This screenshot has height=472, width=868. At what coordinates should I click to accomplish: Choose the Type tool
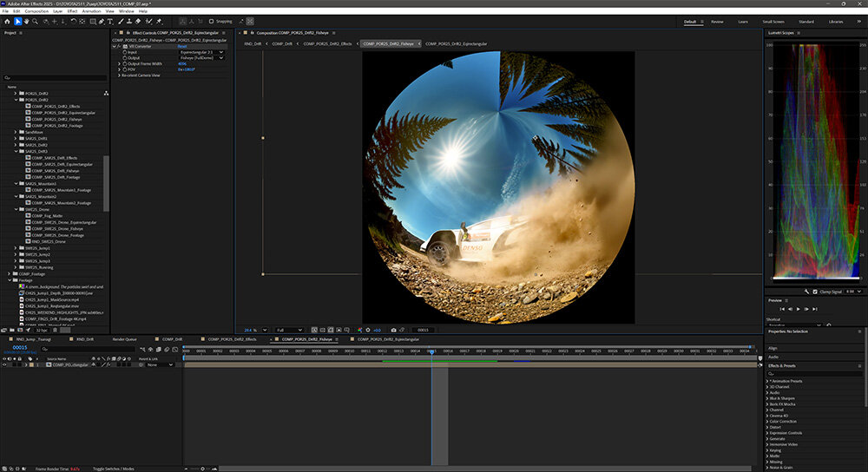111,21
